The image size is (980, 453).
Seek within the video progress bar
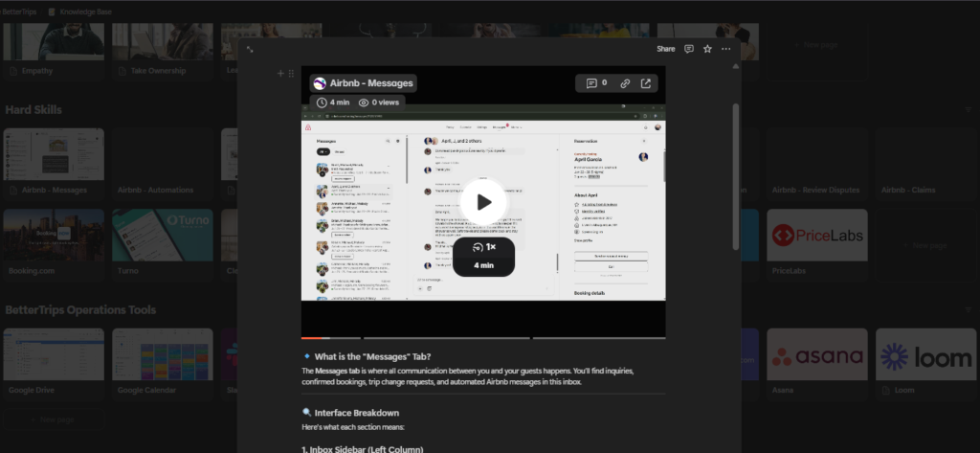point(483,337)
